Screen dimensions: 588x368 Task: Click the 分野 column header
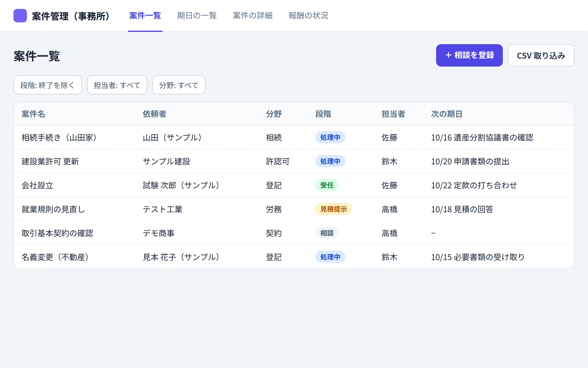274,114
